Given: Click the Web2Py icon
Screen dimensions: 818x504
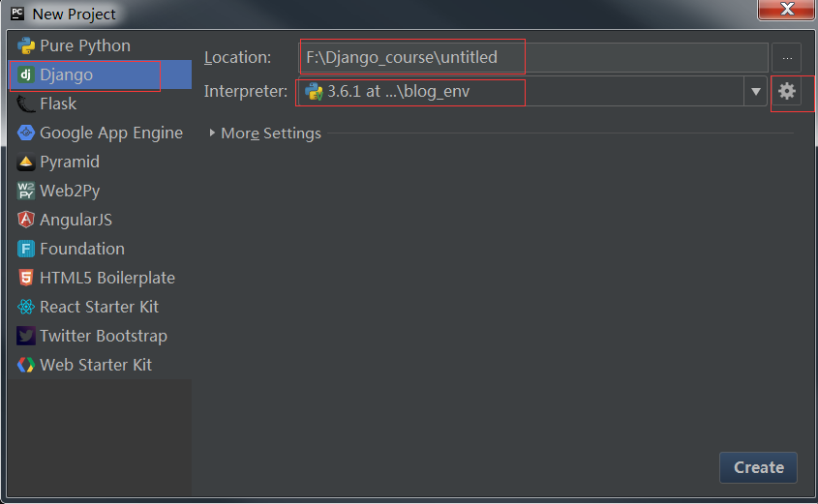Looking at the screenshot, I should click(25, 191).
